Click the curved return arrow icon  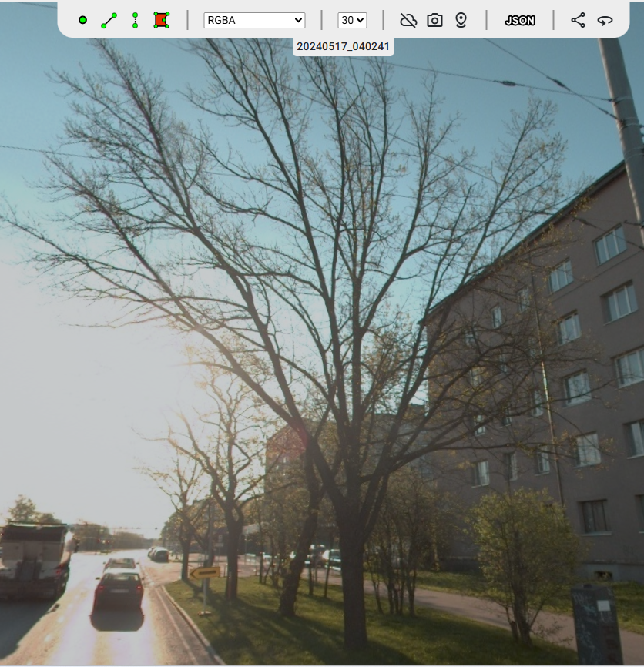point(605,20)
